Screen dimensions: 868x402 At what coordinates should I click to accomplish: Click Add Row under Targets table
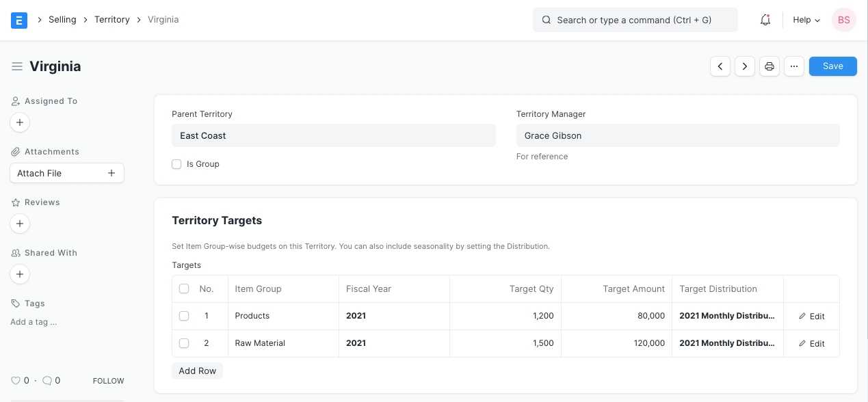click(197, 371)
